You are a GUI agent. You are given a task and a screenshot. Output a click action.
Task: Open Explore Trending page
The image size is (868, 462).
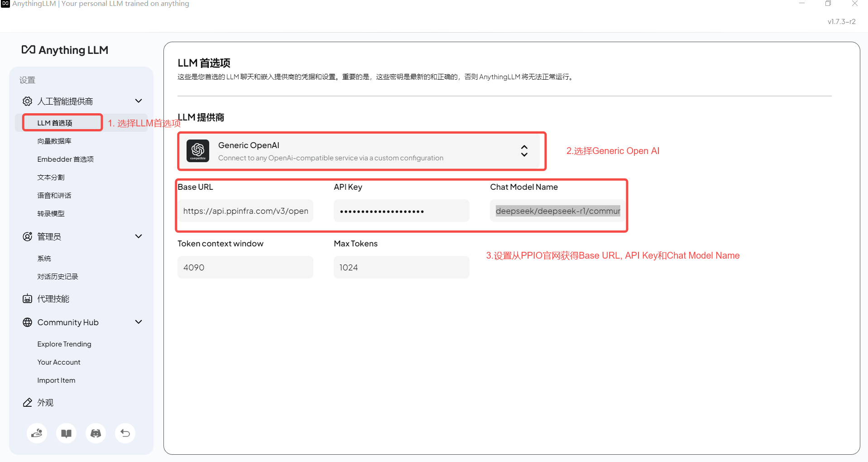click(x=64, y=344)
